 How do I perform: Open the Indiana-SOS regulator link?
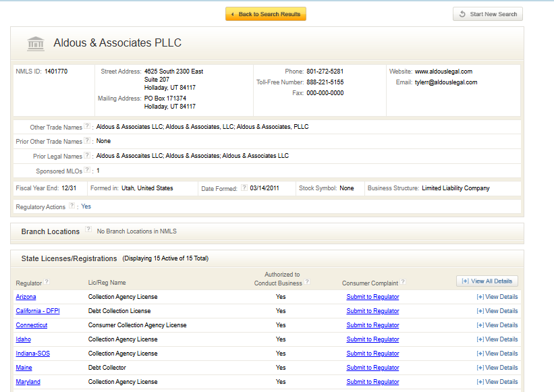click(33, 354)
